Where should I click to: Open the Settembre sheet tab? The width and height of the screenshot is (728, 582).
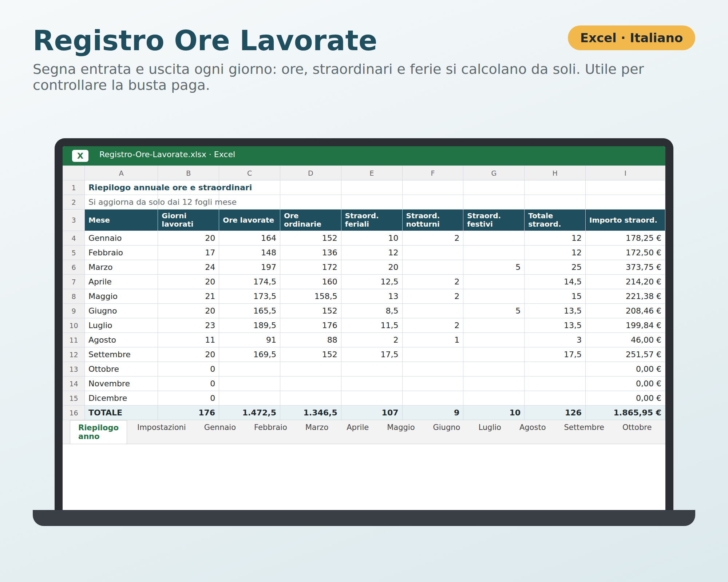pos(584,427)
